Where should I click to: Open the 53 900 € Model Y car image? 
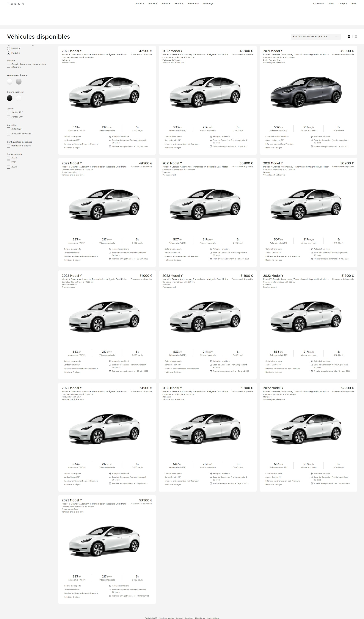pos(105,541)
